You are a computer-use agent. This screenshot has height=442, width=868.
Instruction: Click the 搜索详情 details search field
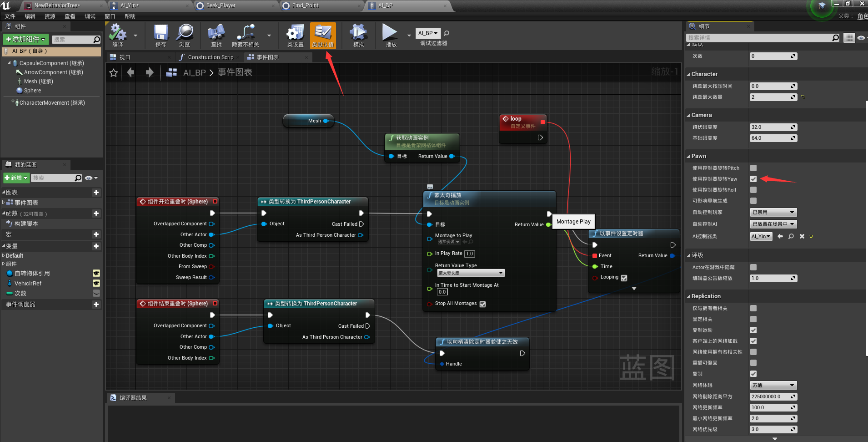[x=759, y=38]
